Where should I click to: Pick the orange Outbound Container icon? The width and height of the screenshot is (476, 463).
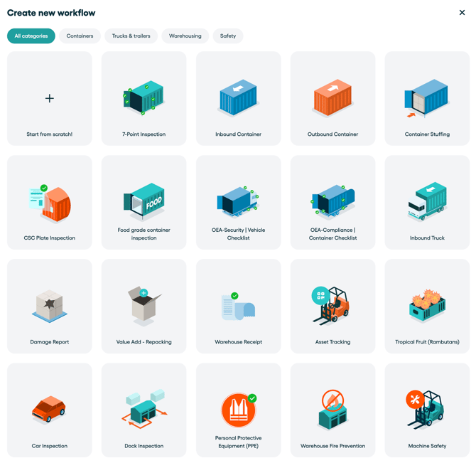click(x=332, y=98)
